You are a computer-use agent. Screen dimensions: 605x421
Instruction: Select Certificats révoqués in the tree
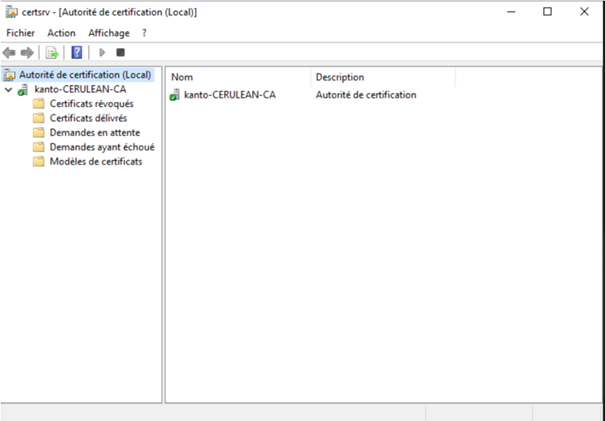pos(91,104)
